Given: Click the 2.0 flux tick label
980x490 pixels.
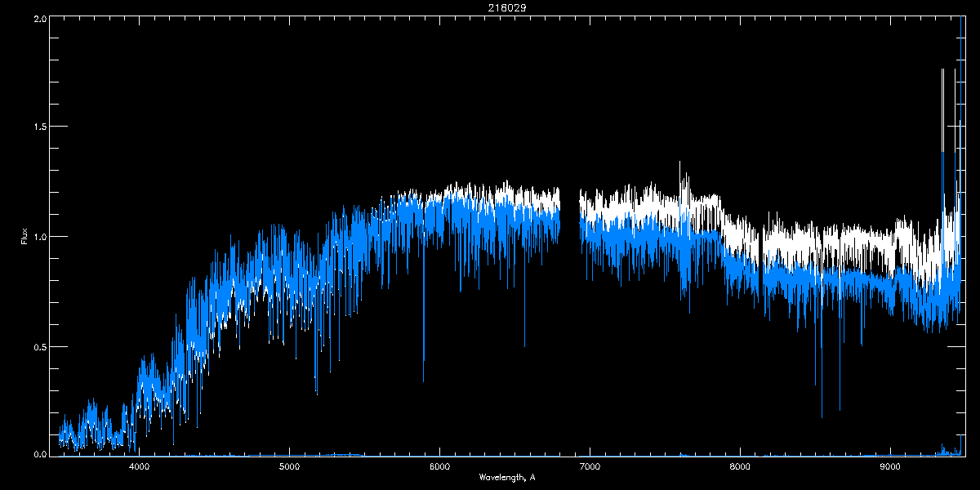Looking at the screenshot, I should 41,19.
